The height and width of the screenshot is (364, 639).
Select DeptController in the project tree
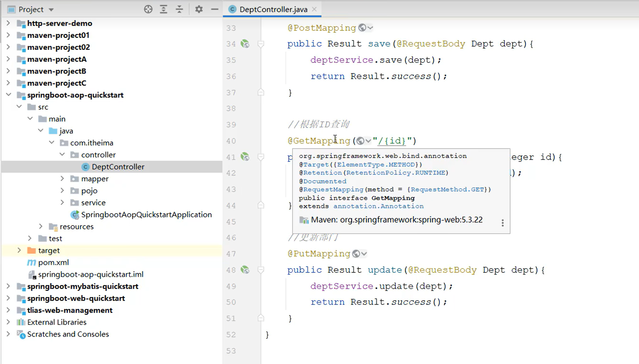point(118,167)
